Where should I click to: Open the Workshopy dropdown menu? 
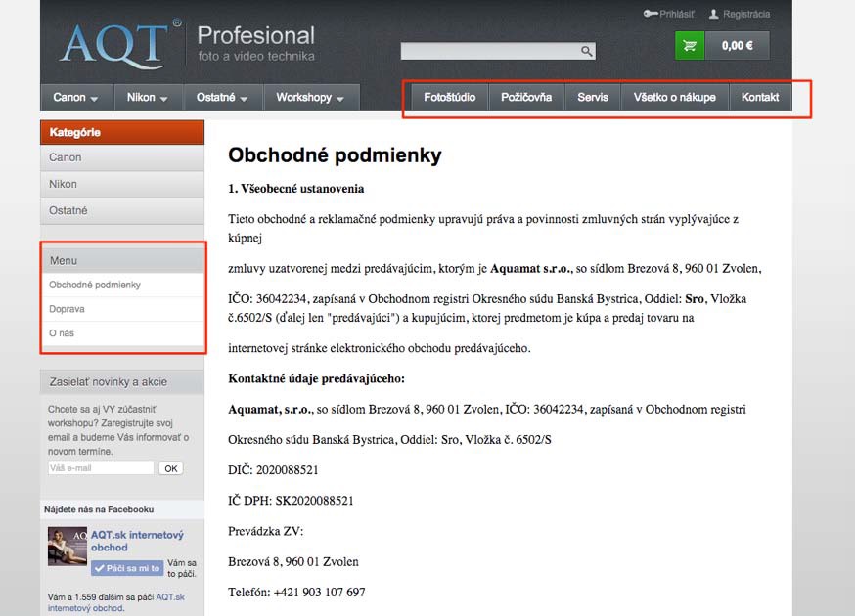[x=310, y=98]
